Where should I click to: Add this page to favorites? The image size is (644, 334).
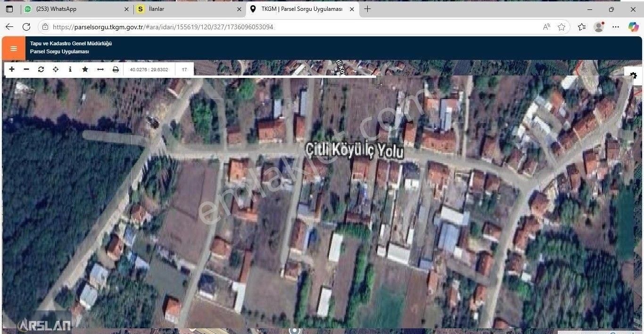pyautogui.click(x=561, y=27)
